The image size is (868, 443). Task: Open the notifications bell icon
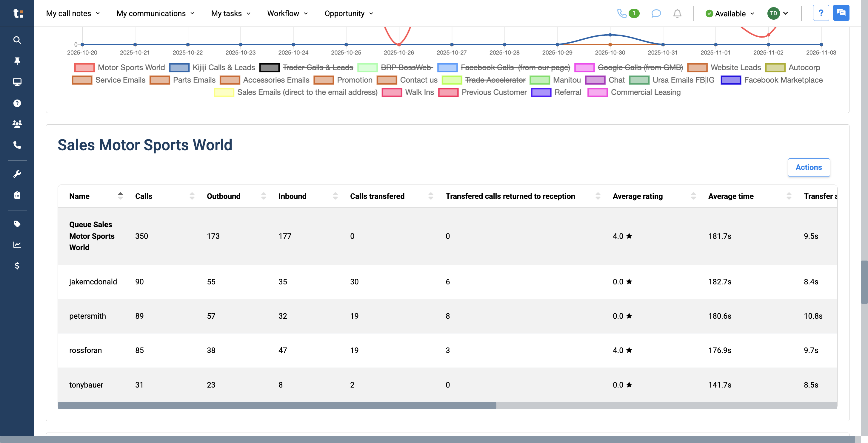coord(677,13)
